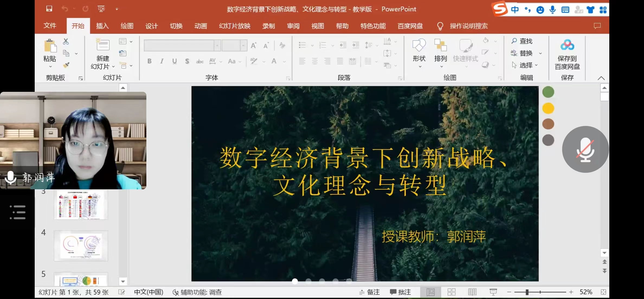Open the Shapes gallery icon
The image size is (644, 299).
[x=419, y=45]
